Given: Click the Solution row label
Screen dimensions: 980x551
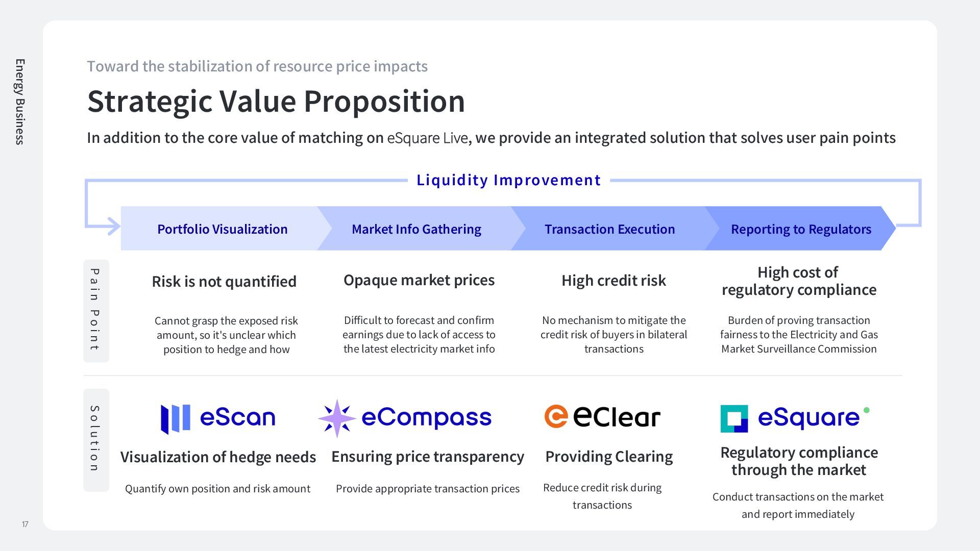Looking at the screenshot, I should pyautogui.click(x=95, y=440).
